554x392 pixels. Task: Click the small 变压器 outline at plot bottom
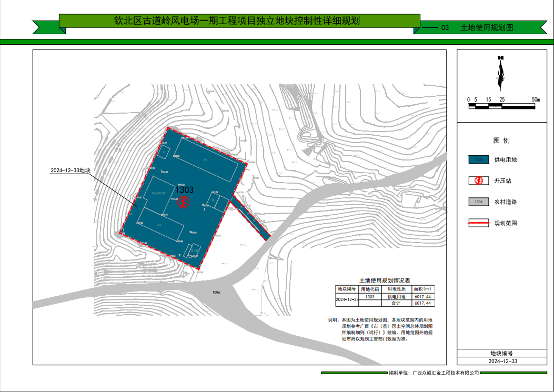pos(196,251)
